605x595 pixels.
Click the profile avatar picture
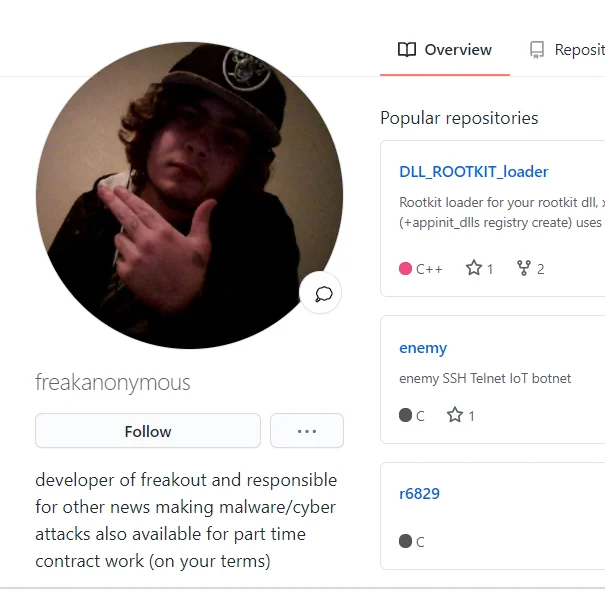189,195
